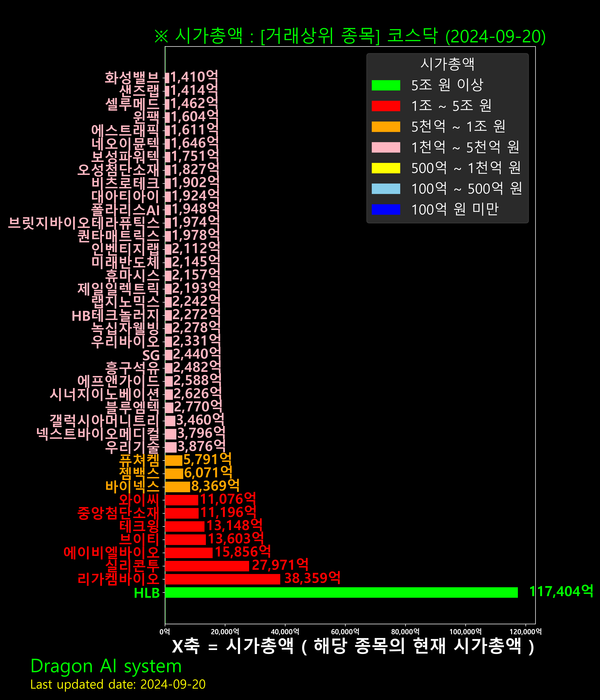Click the value label '117,404억'
Image resolution: width=600 pixels, height=700 pixels.
[x=561, y=591]
